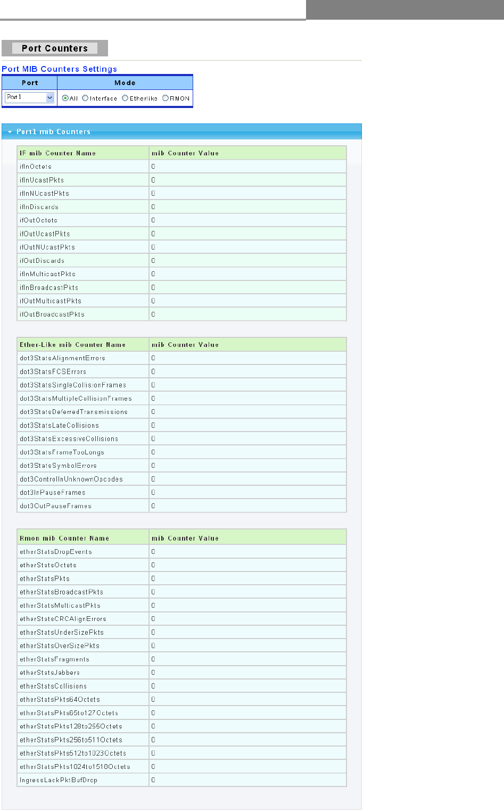Click the etherStatsOctets row name
This screenshot has width=504, height=812.
click(48, 565)
